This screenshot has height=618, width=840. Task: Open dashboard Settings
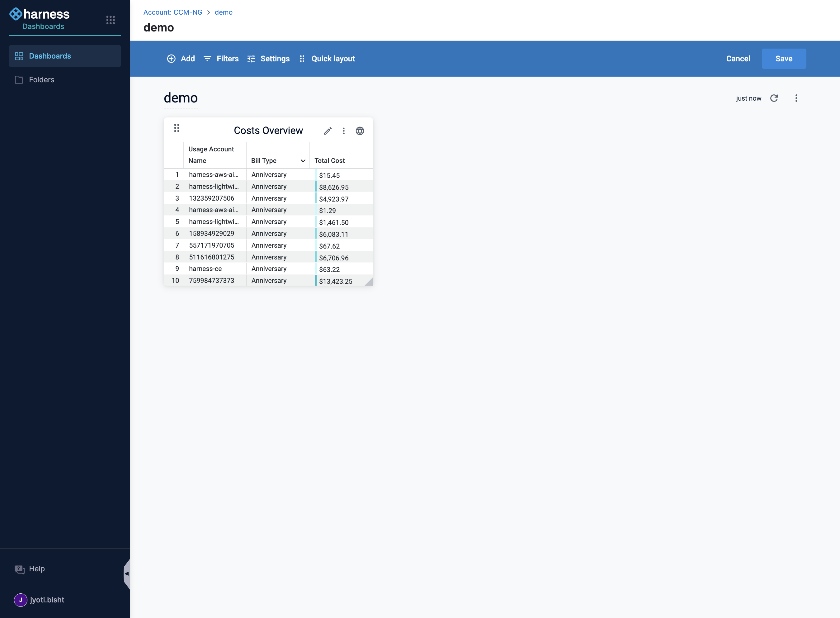(268, 59)
